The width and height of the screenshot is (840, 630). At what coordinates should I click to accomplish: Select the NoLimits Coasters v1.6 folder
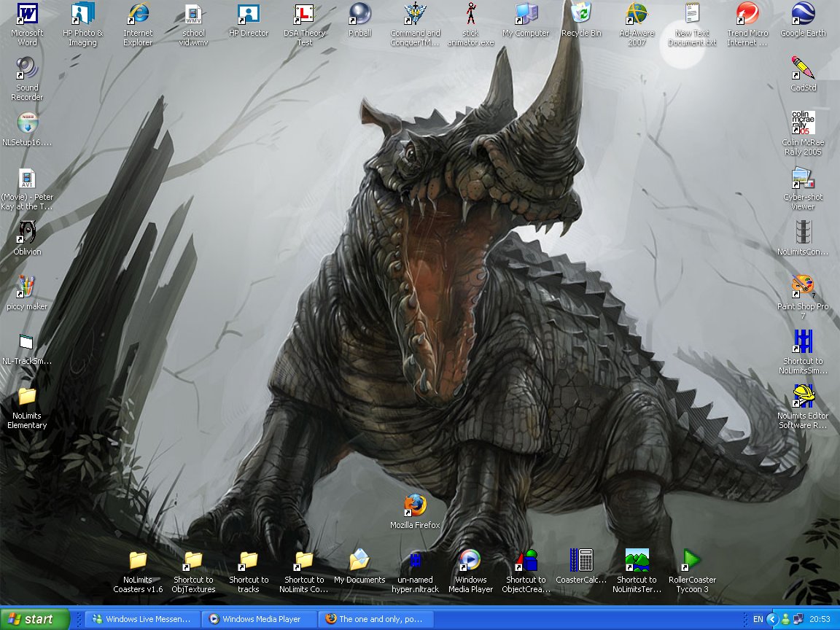coord(139,561)
